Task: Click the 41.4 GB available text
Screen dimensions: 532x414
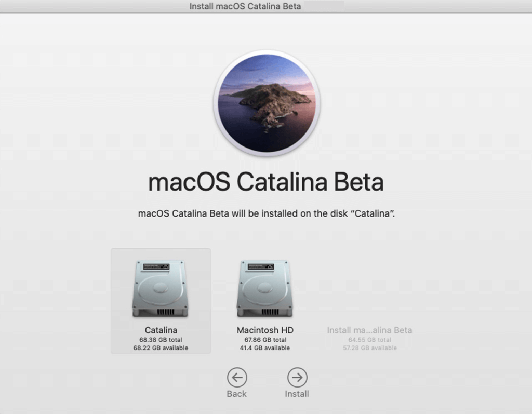Action: (x=265, y=348)
